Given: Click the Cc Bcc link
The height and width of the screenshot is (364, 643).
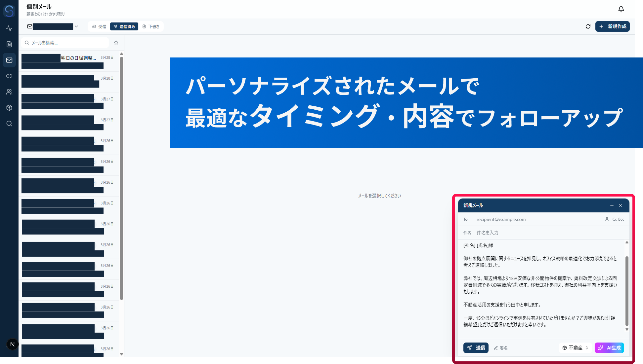Looking at the screenshot, I should click(x=618, y=219).
